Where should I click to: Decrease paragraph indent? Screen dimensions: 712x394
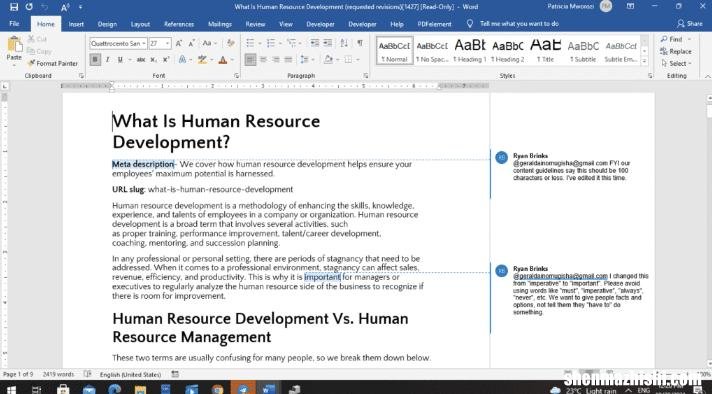tap(315, 43)
